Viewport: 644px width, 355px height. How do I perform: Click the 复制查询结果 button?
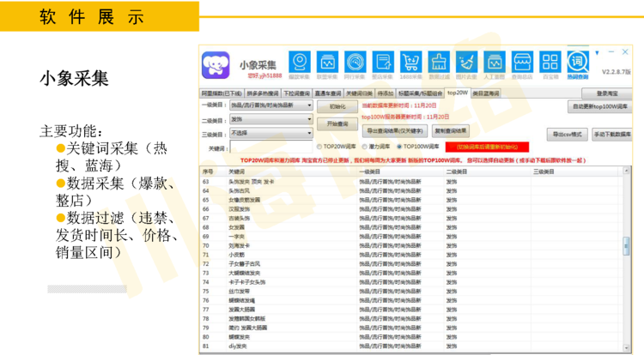451,131
